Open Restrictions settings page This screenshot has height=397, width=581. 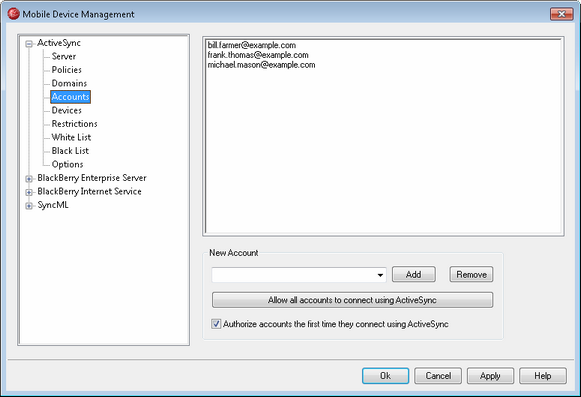point(74,123)
